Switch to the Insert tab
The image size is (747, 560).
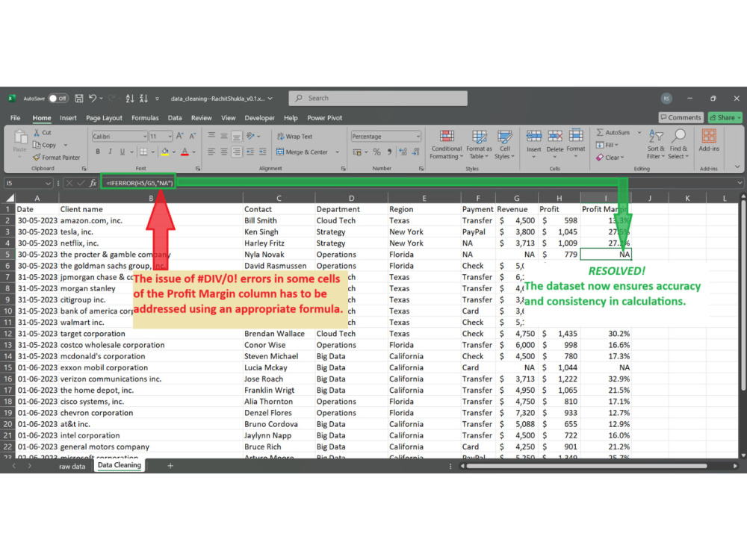[68, 118]
